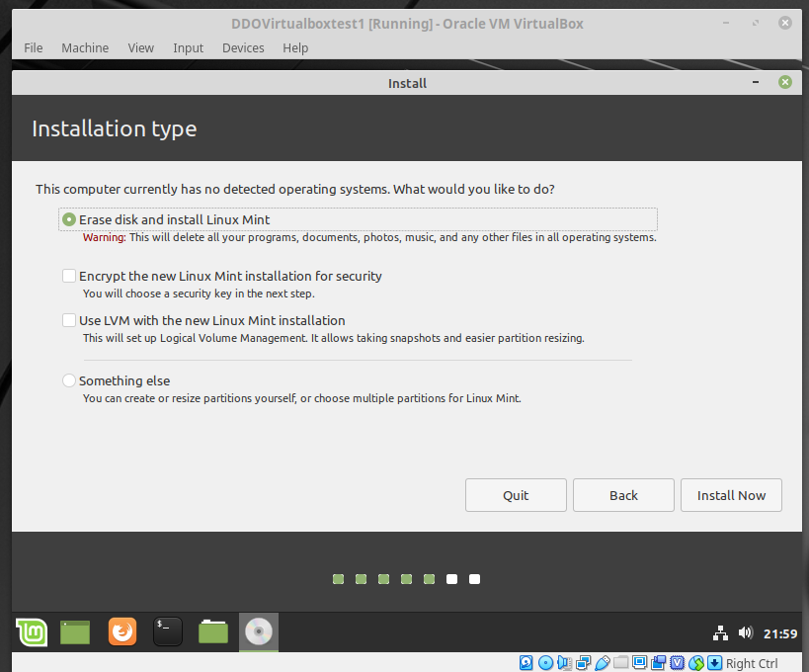Enable Use LVM with the new installation
The image size is (809, 672).
click(69, 320)
